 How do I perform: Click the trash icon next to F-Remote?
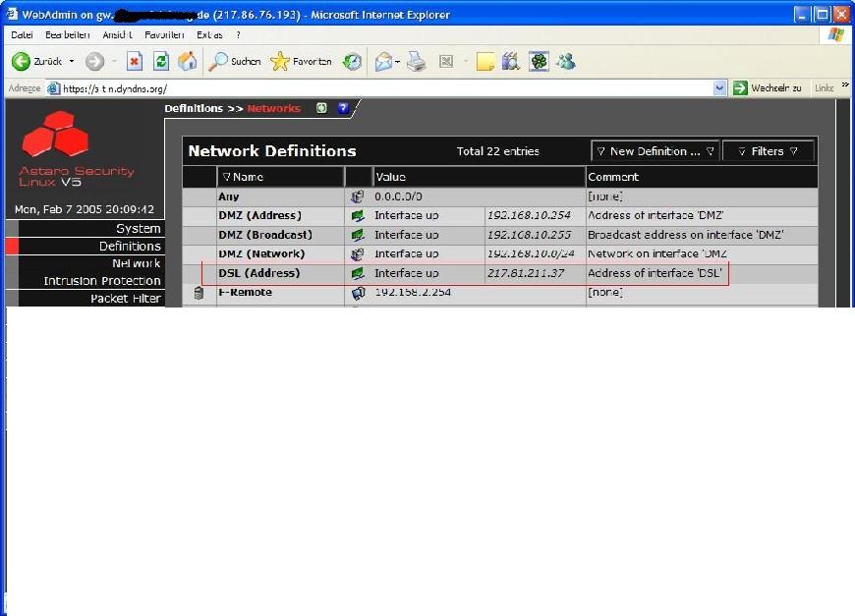199,293
